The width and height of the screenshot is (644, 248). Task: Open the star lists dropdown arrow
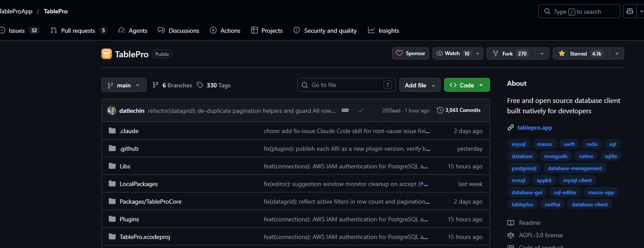(x=617, y=53)
